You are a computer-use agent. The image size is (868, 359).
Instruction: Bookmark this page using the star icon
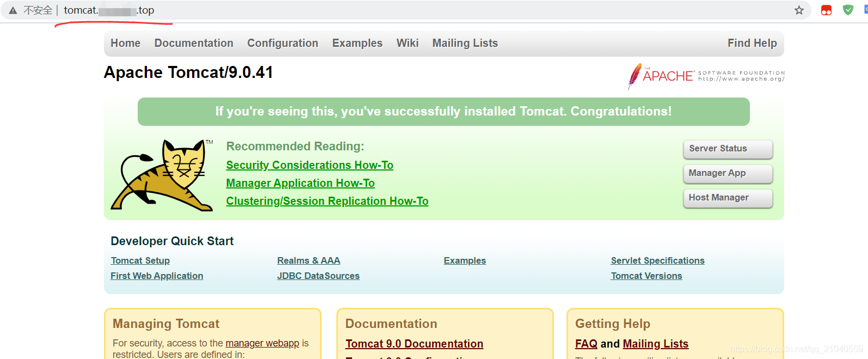coord(798,10)
